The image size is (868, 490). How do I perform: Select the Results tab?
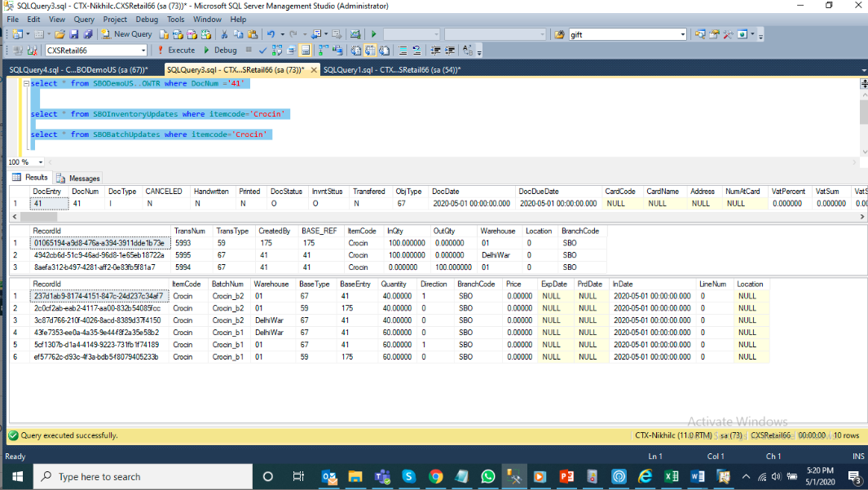[30, 177]
